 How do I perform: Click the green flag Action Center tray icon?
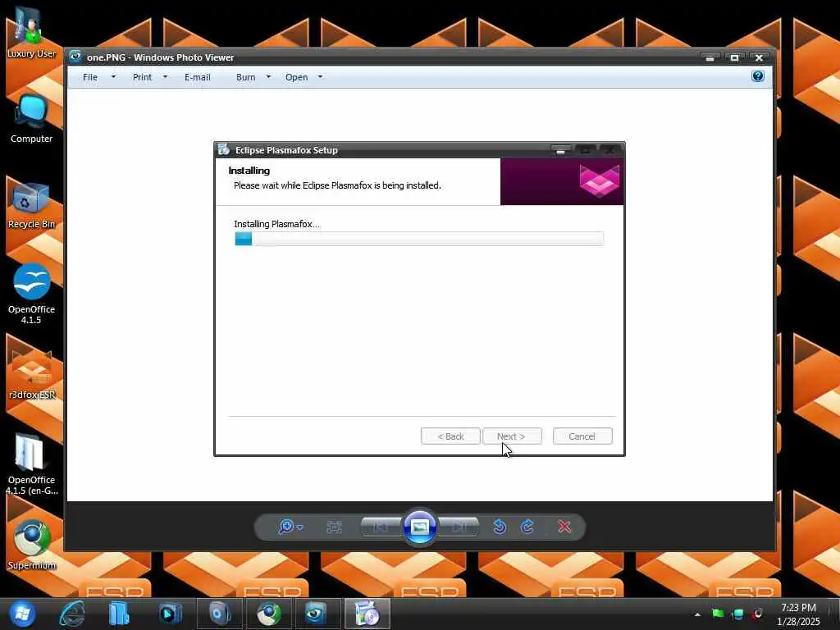pos(718,614)
